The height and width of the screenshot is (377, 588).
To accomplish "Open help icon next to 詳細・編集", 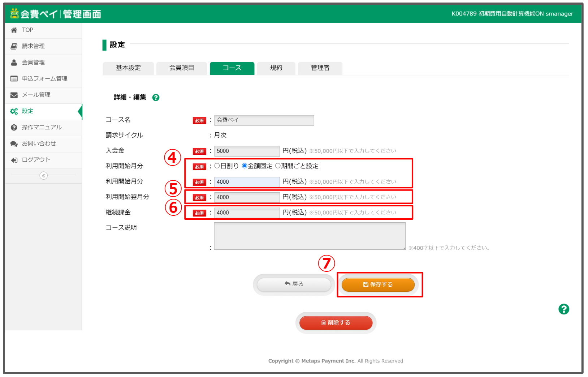I will [156, 98].
